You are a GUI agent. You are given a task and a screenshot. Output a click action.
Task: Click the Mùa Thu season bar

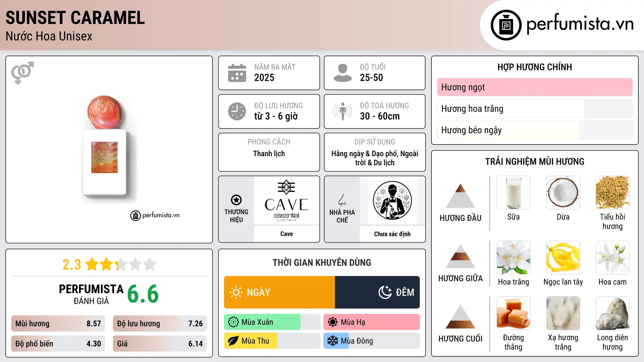(272, 341)
